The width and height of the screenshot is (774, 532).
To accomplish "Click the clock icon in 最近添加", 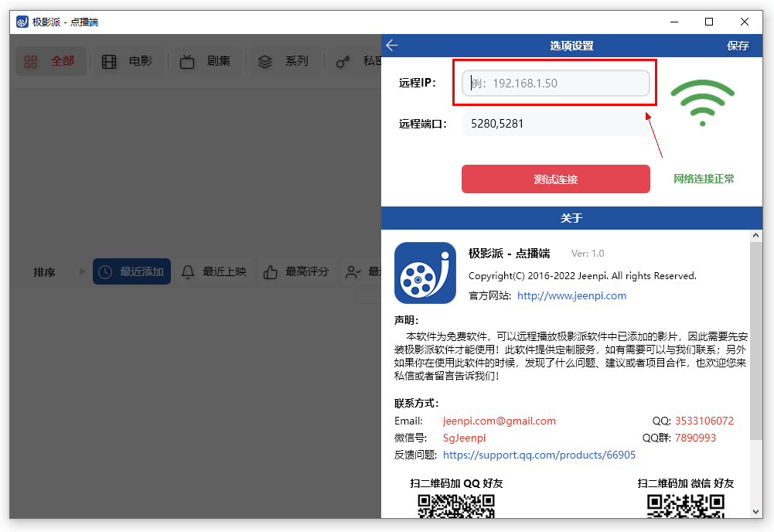I will pos(105,272).
